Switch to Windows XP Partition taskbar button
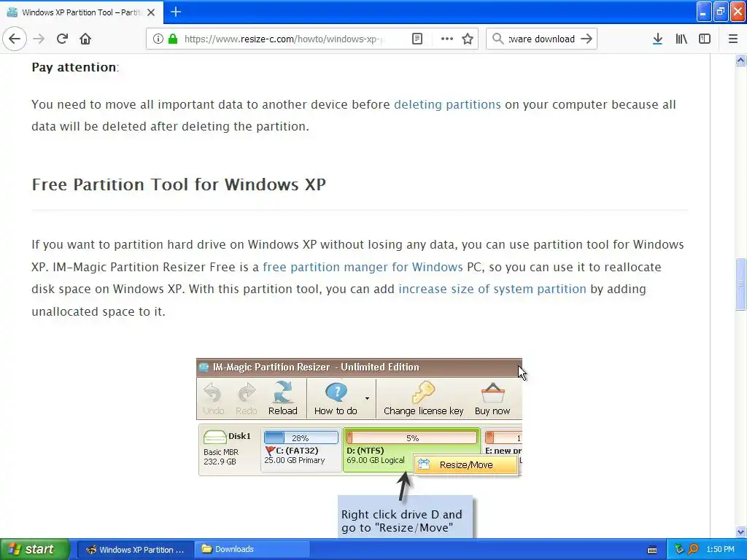This screenshot has width=747, height=560. (135, 549)
